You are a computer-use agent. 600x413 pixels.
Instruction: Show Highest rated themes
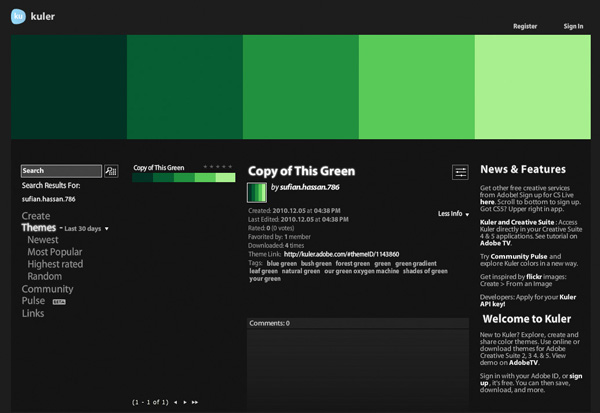[x=55, y=264]
